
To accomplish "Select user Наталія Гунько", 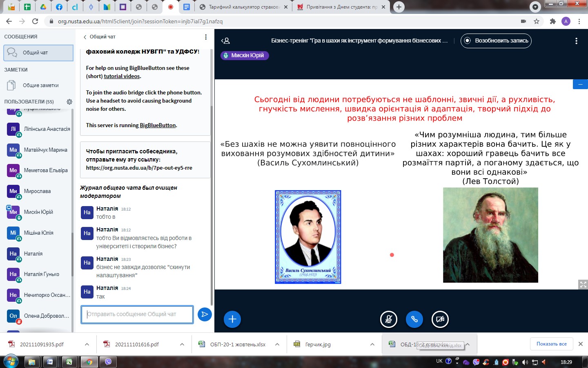I will click(x=39, y=274).
